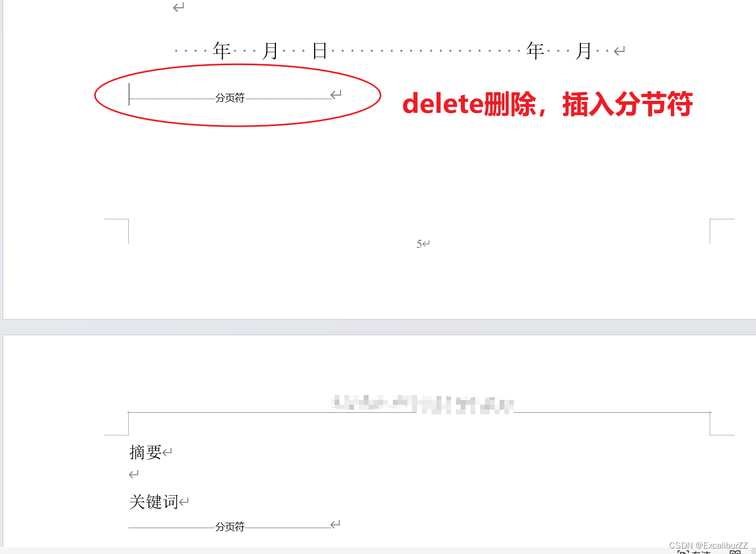756x554 pixels.
Task: Click the paragraph mark above the date line
Action: pos(179,7)
